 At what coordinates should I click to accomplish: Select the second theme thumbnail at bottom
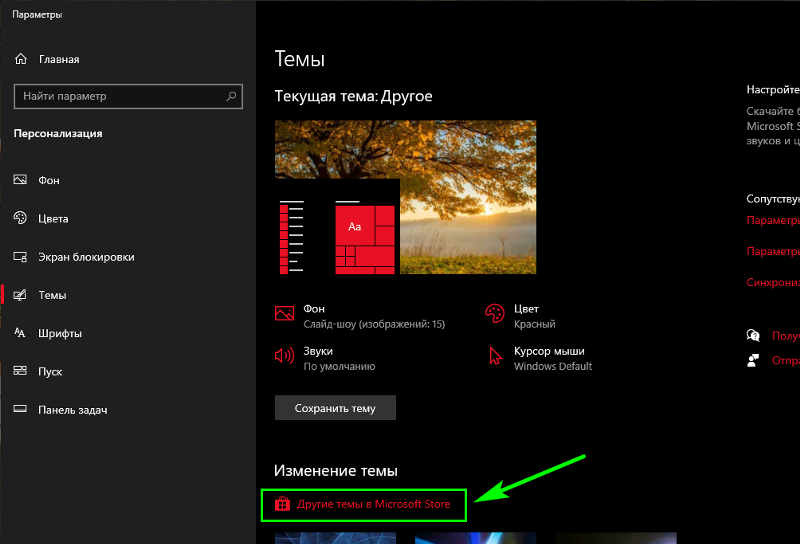[x=476, y=538]
